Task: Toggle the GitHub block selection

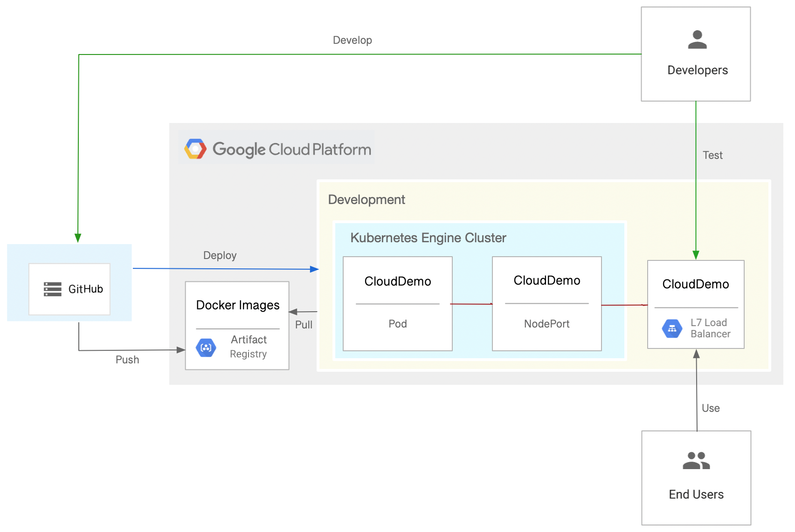Action: [69, 282]
